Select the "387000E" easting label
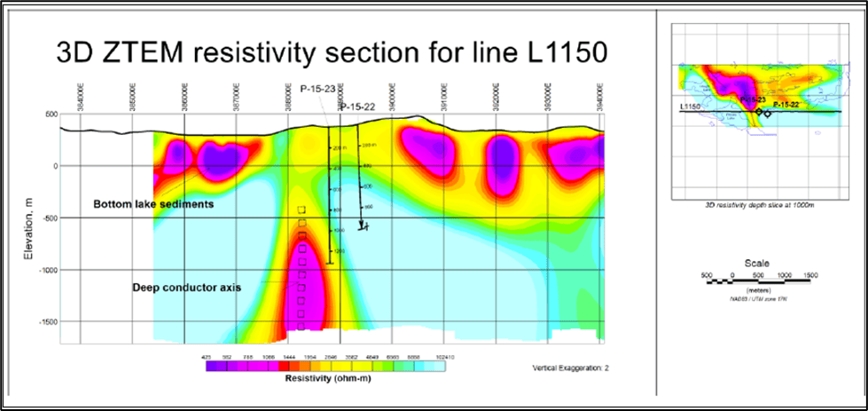Screen dimensions: 868x411 point(237,98)
